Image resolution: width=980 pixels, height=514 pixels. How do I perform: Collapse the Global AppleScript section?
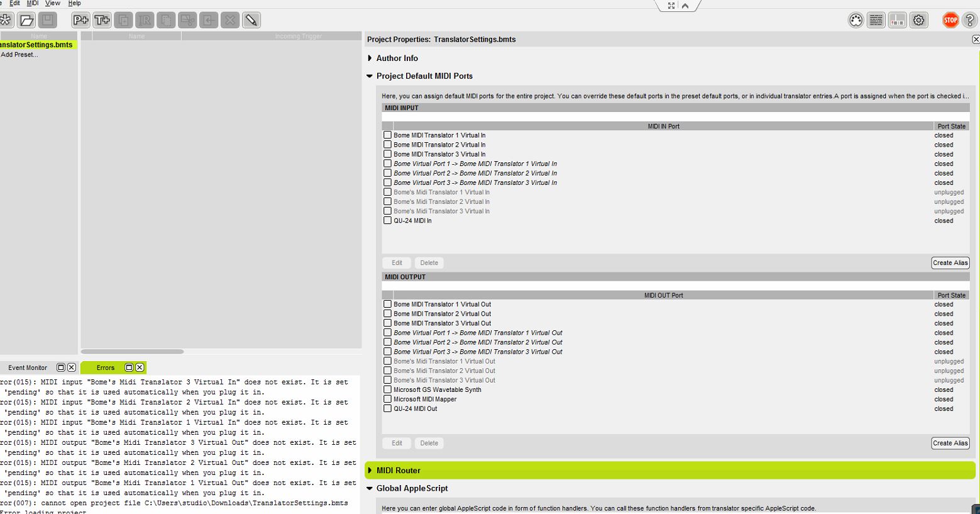click(x=370, y=488)
